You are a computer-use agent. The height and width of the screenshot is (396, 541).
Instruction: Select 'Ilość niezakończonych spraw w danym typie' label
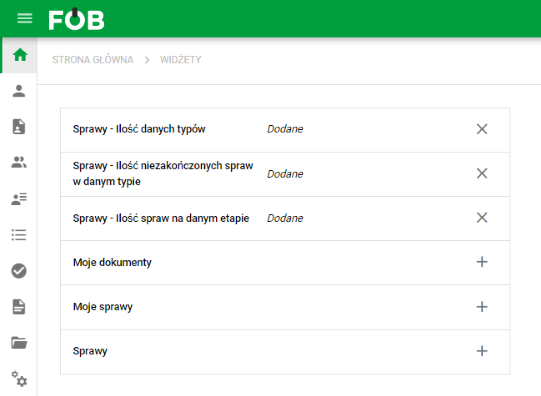point(163,174)
